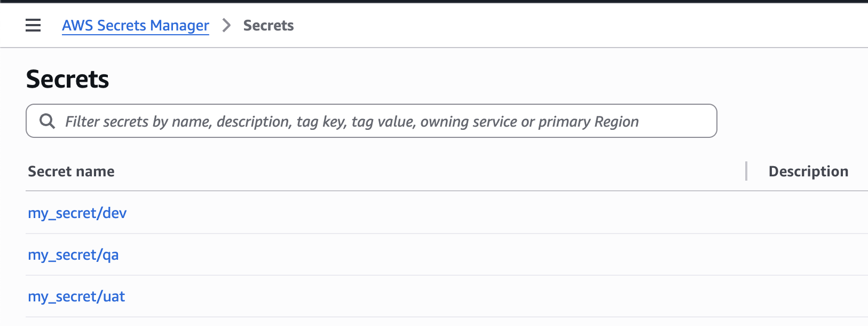Click the divider between name and description columns
This screenshot has width=868, height=326.
(746, 171)
